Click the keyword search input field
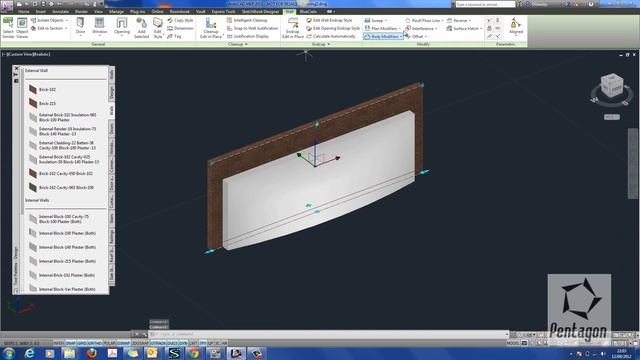This screenshot has width=640, height=360. 485,4
